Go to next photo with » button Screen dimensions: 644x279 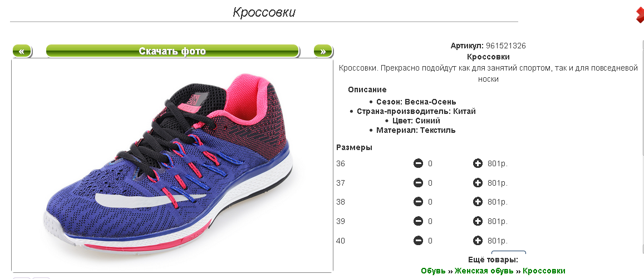(x=323, y=51)
